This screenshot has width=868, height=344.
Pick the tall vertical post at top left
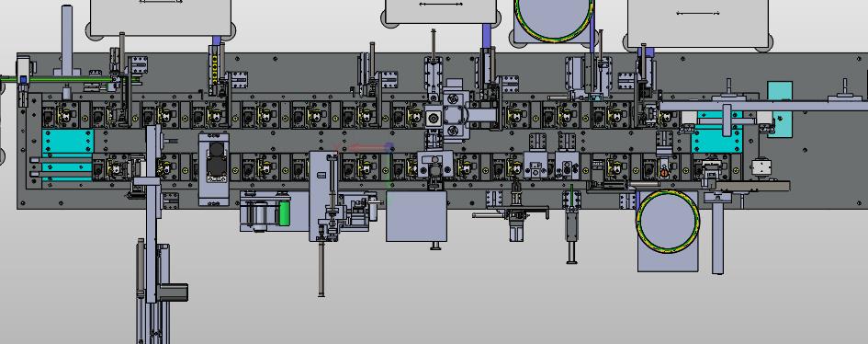67,39
